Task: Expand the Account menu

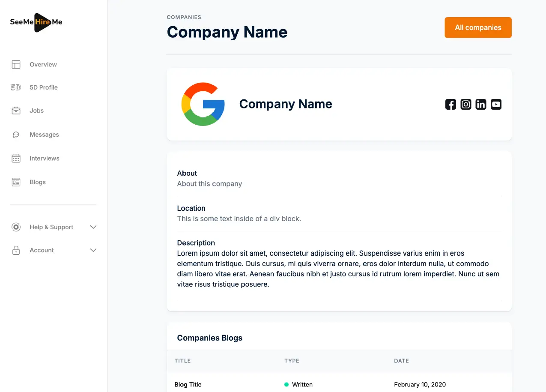Action: point(93,250)
